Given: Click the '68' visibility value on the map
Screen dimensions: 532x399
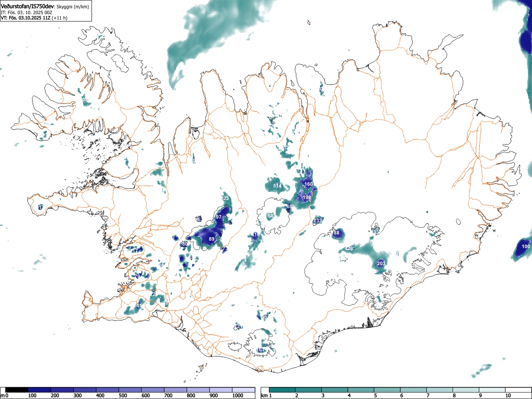Looking at the screenshot, I should coord(289,207).
